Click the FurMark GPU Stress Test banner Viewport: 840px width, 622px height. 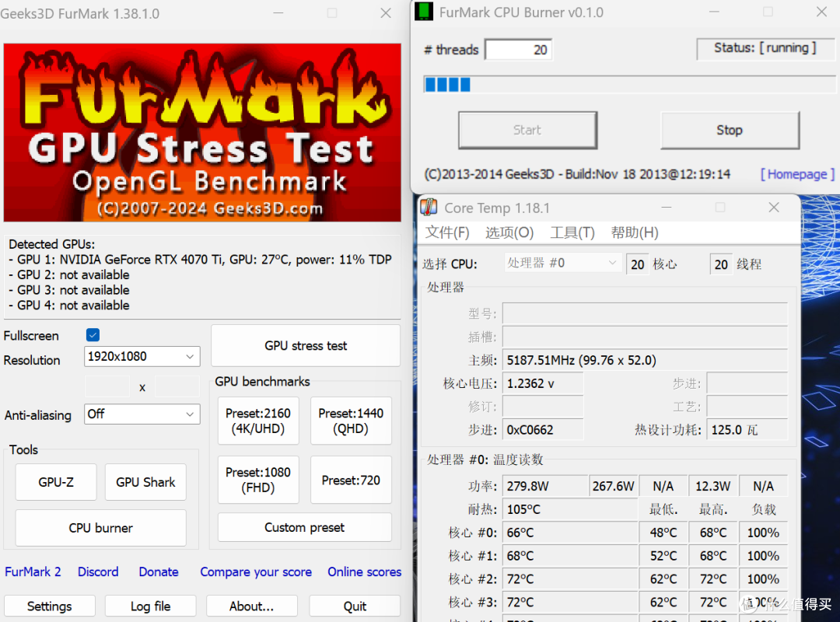click(x=202, y=132)
